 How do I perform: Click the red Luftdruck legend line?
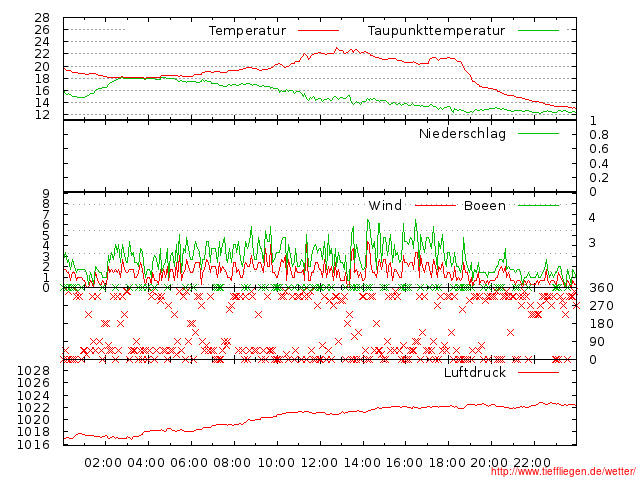point(538,372)
